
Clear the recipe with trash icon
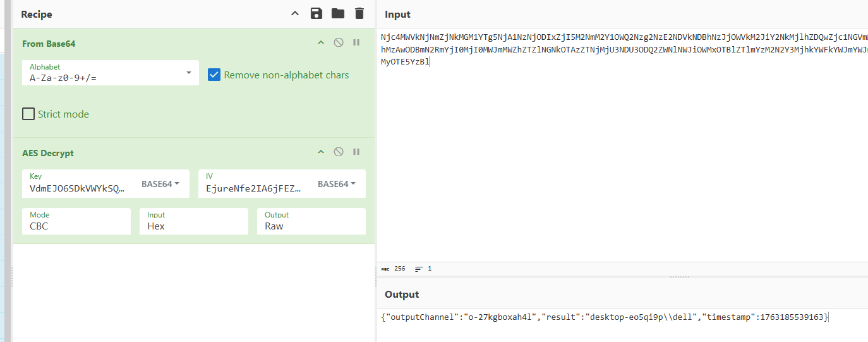(359, 13)
